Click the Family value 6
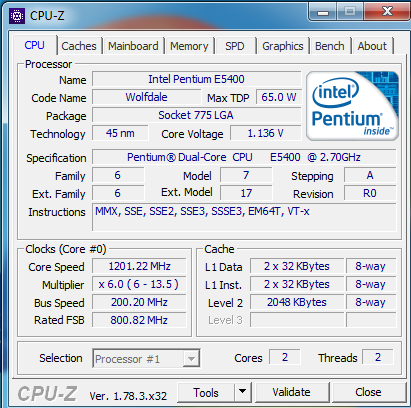Screen dimensions: 411x408 click(118, 175)
